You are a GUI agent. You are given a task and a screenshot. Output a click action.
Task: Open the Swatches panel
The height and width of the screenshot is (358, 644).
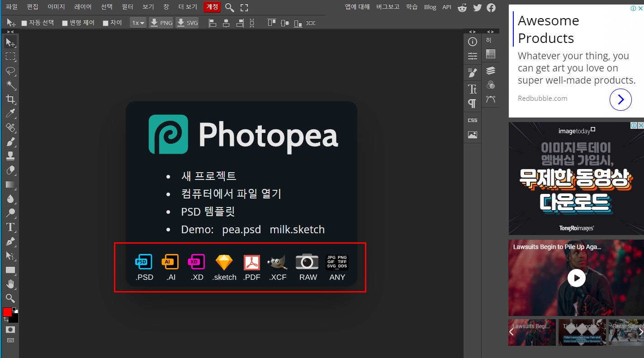[491, 54]
